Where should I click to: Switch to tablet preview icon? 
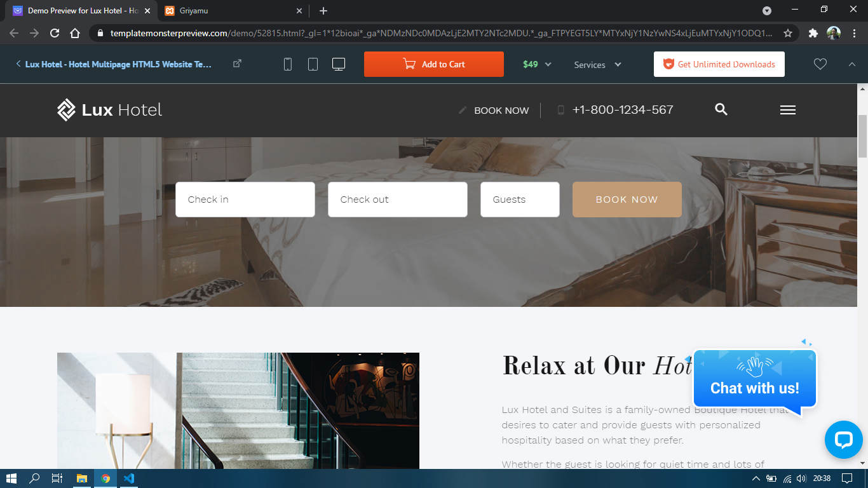[313, 64]
